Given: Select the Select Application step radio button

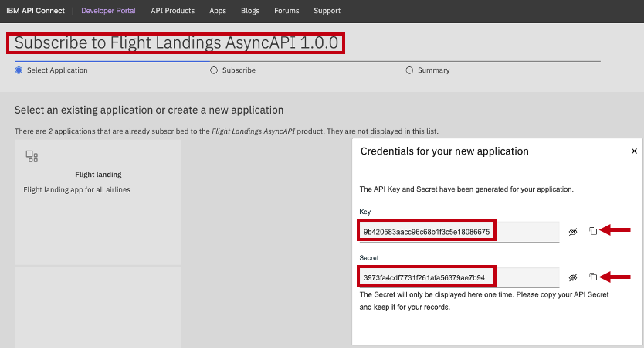Looking at the screenshot, I should point(19,70).
